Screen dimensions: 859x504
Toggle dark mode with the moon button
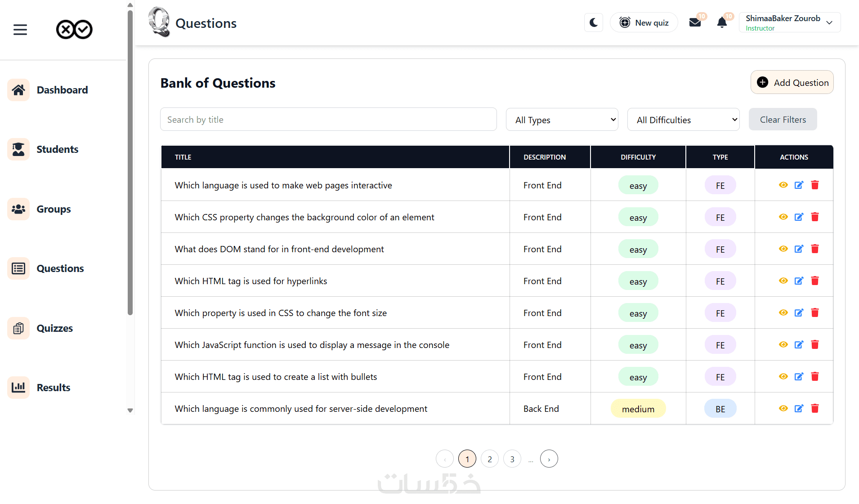pyautogui.click(x=594, y=22)
